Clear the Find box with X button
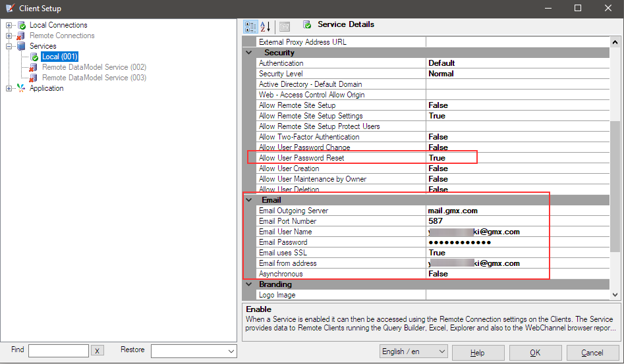Image resolution: width=624 pixels, height=364 pixels. tap(98, 350)
